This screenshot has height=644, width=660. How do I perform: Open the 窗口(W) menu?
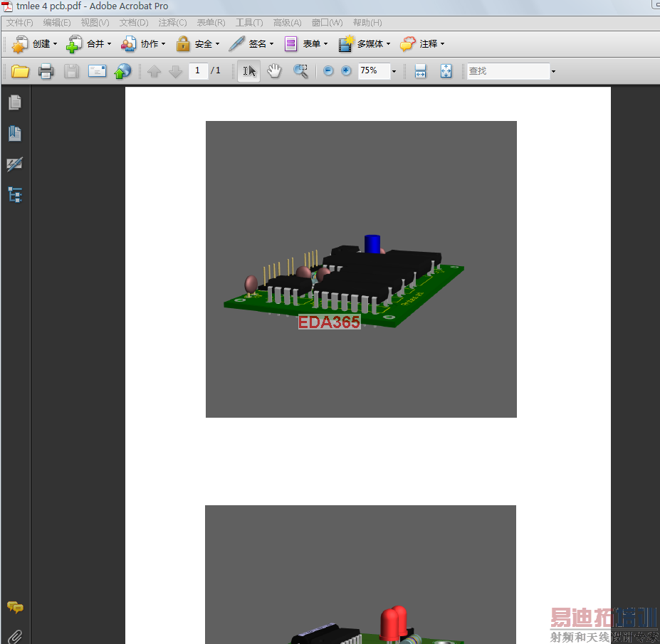pyautogui.click(x=327, y=23)
